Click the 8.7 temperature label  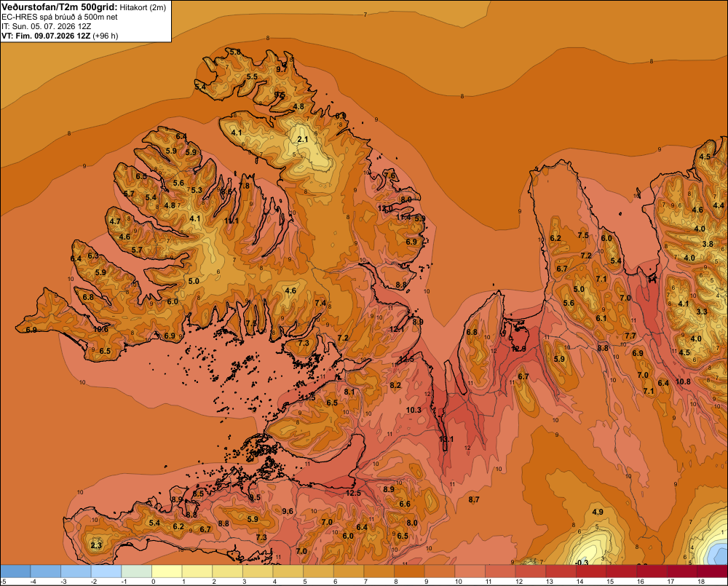(474, 499)
